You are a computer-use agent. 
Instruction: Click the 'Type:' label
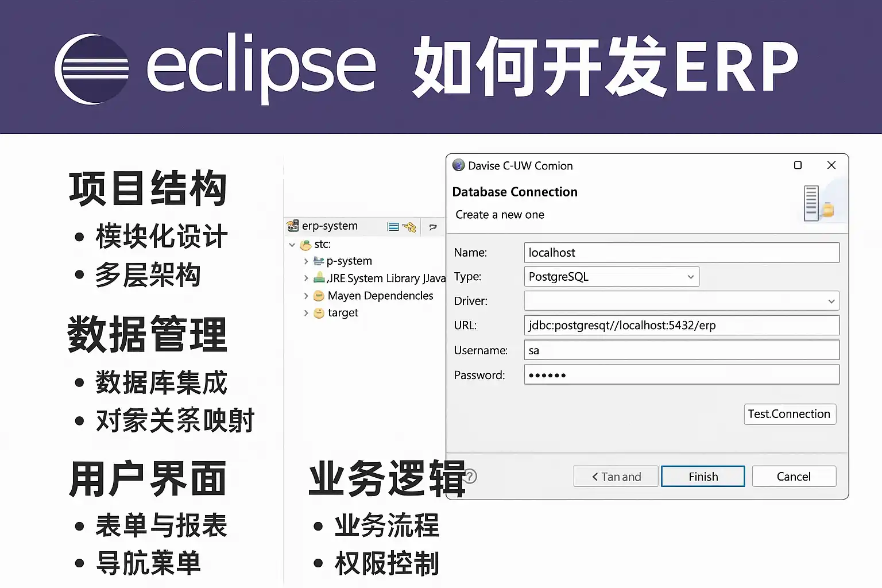(x=467, y=277)
